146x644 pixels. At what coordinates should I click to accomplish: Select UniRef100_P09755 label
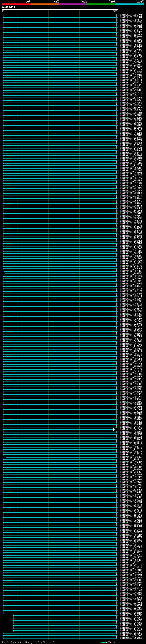click(131, 273)
